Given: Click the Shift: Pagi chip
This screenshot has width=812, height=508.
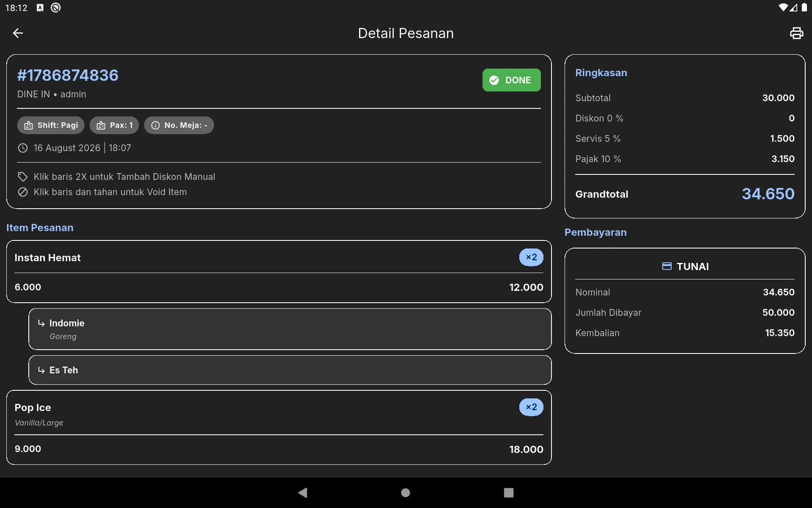Looking at the screenshot, I should [51, 125].
